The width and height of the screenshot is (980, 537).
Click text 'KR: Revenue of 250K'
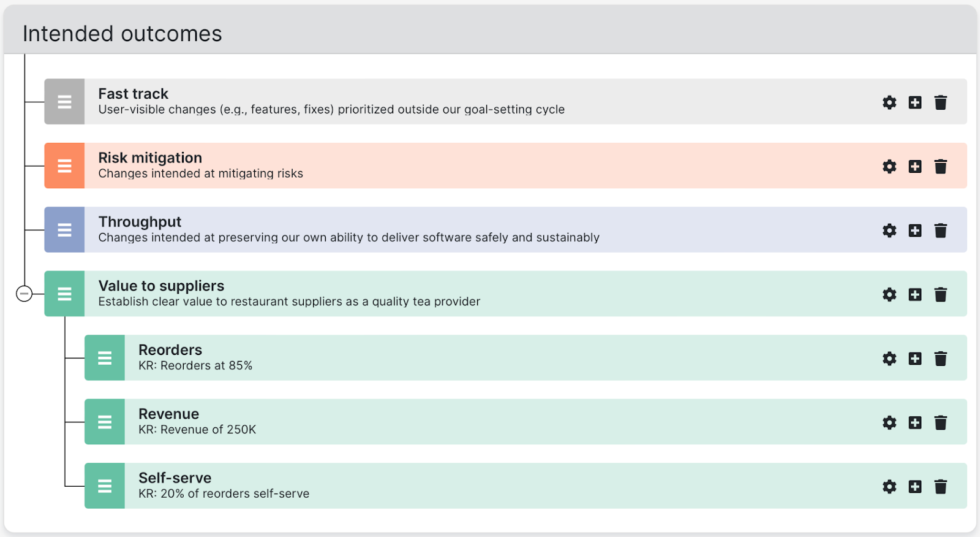click(x=197, y=430)
